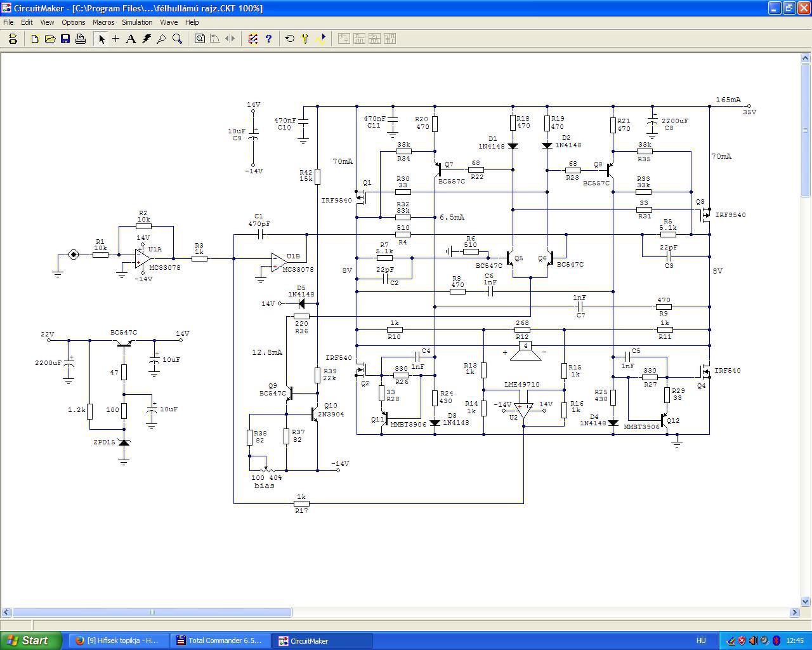
Task: Save the circuit with floppy icon
Action: click(65, 39)
